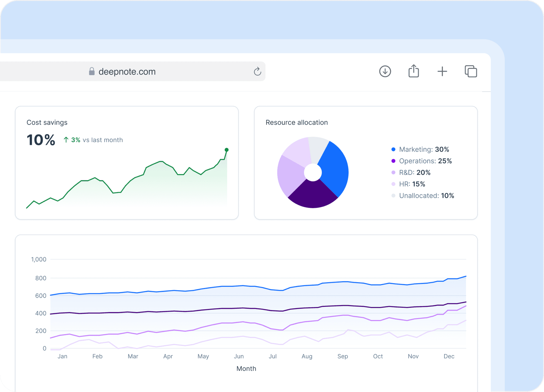Click the Unallocated: 10% legend entry
Screen dimensions: 544x392
(x=426, y=196)
